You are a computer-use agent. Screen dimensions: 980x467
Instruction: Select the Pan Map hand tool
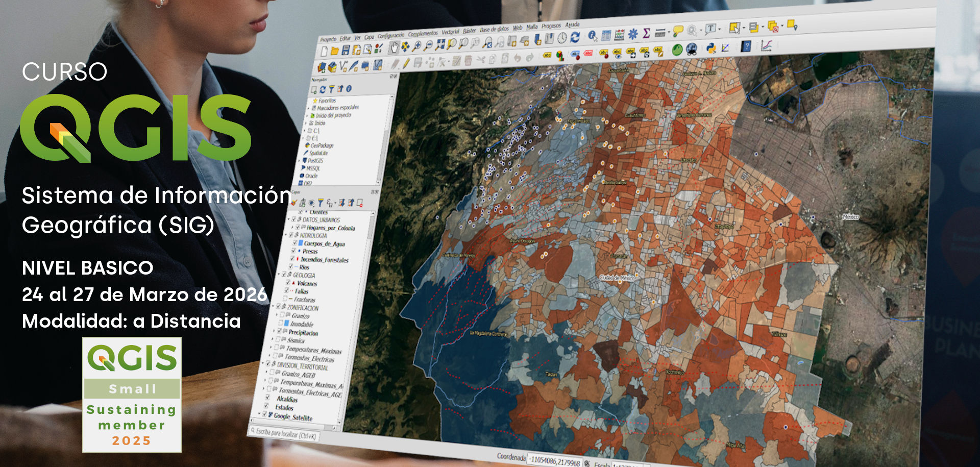coord(394,46)
